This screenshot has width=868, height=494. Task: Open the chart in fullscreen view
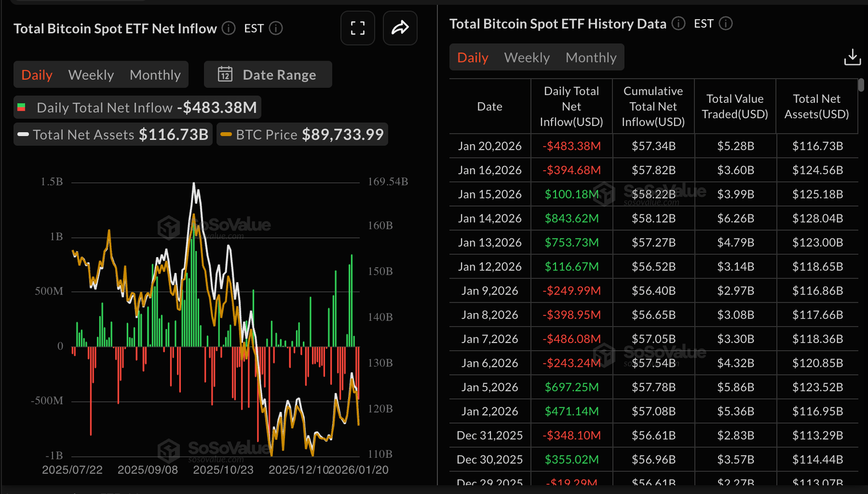coord(358,28)
